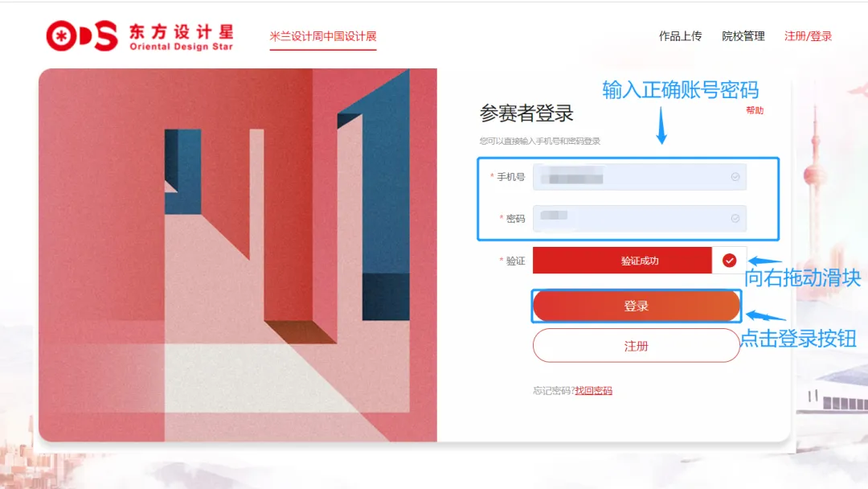Focus the 密码 password input field
The width and height of the screenshot is (868, 489).
(640, 218)
